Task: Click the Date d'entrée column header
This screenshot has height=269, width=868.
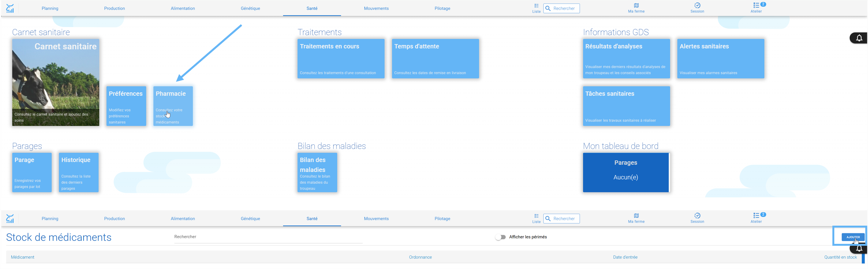Action: [625, 257]
